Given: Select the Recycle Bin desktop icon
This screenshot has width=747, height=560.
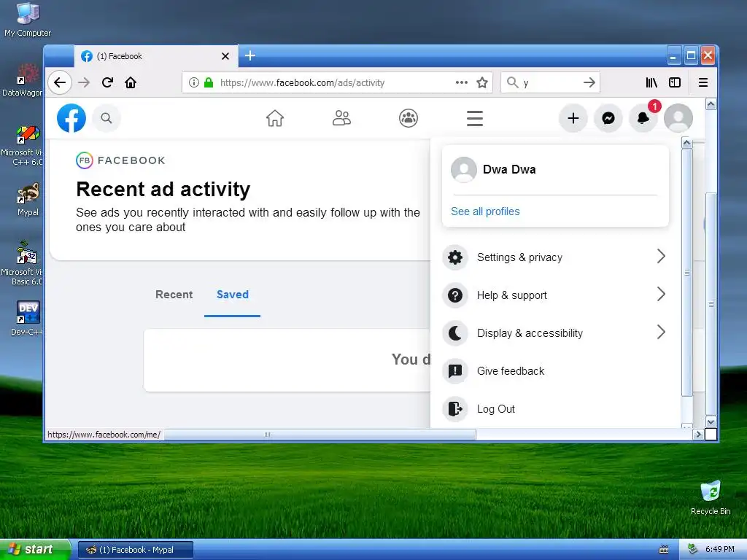Looking at the screenshot, I should click(711, 498).
